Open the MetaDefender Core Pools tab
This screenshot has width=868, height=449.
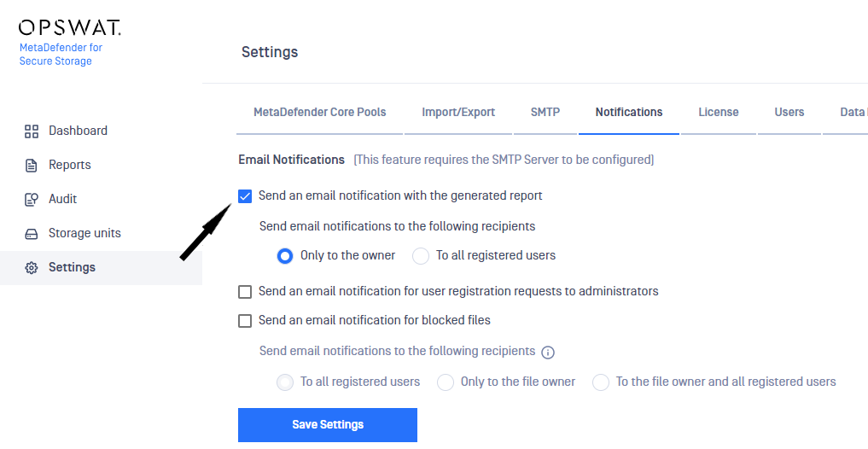click(319, 113)
